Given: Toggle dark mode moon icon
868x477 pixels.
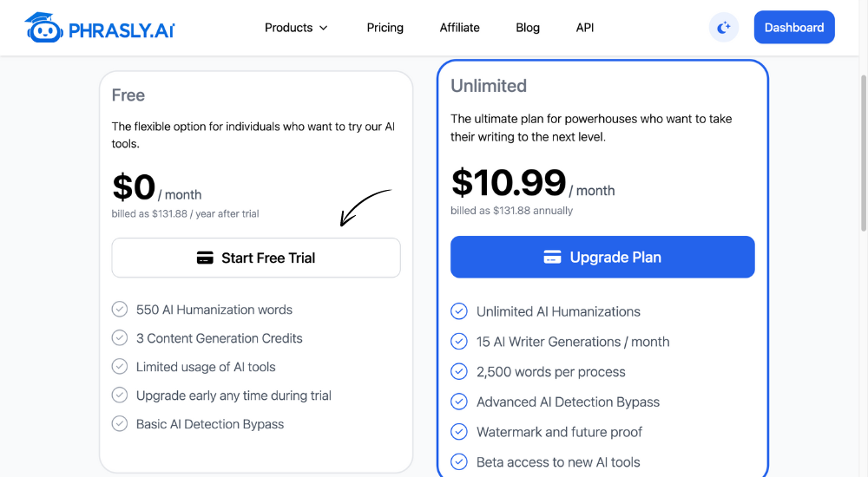Looking at the screenshot, I should (724, 28).
